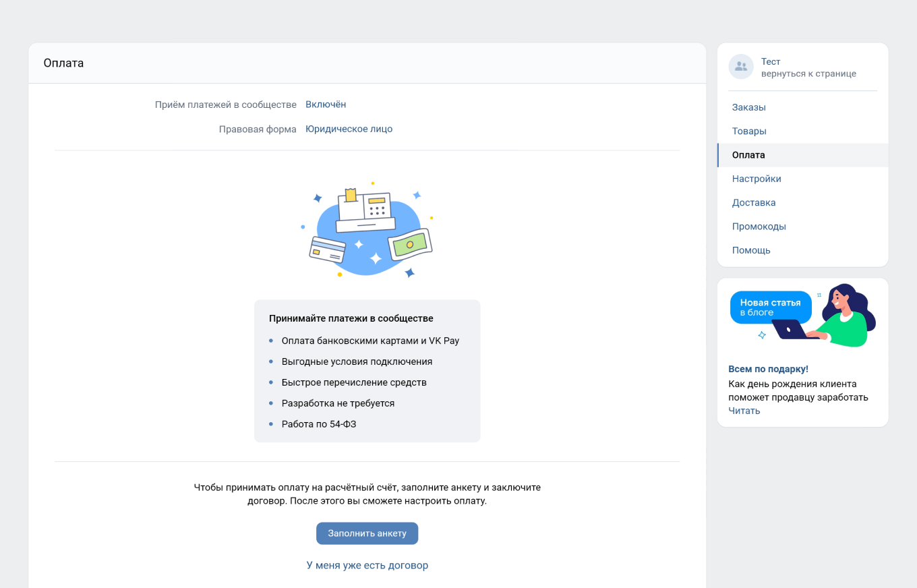Toggle the 'Включён' payment acceptance status
Screen dimensions: 917x588
(326, 105)
